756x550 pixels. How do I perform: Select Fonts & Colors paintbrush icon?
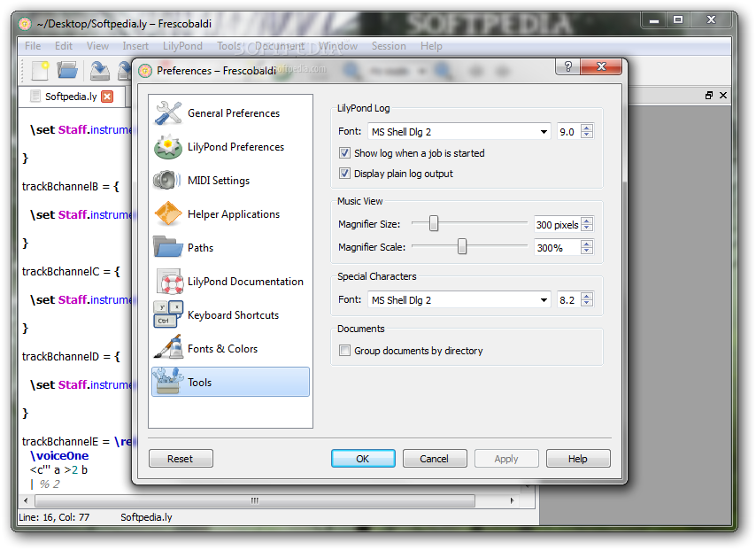pyautogui.click(x=169, y=347)
